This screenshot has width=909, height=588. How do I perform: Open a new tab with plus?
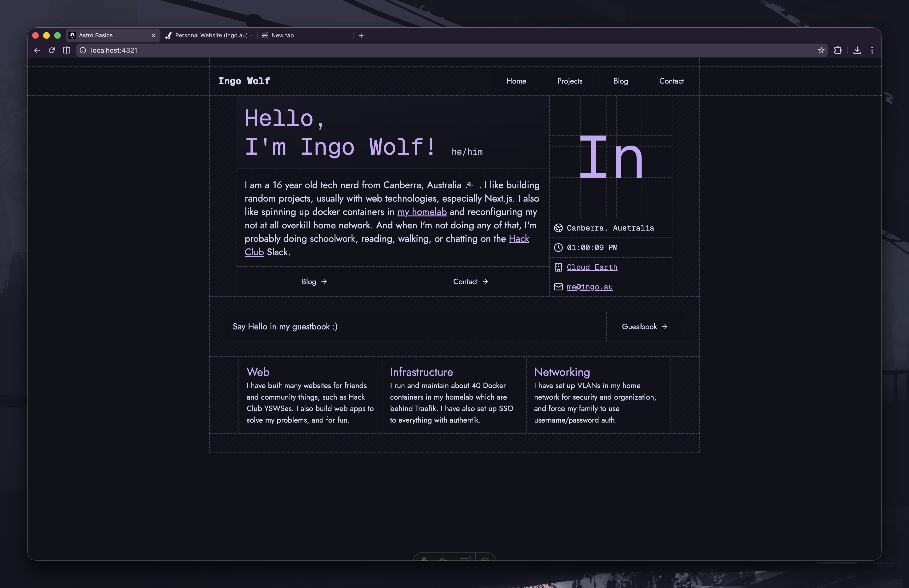pos(361,35)
